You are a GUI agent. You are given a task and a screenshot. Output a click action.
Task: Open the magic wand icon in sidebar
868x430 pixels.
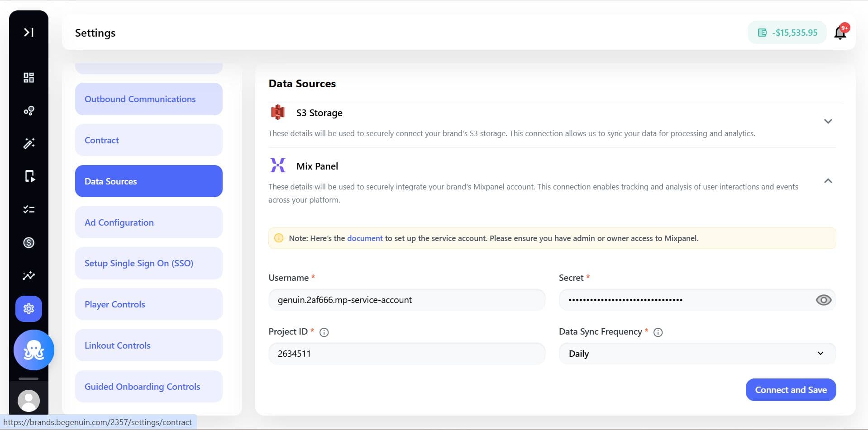point(29,143)
